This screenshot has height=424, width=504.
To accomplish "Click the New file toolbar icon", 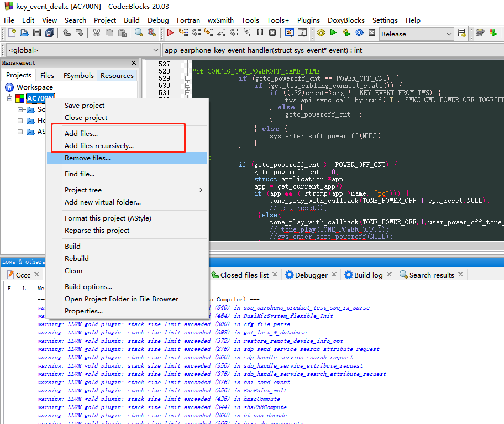I will 12,33.
